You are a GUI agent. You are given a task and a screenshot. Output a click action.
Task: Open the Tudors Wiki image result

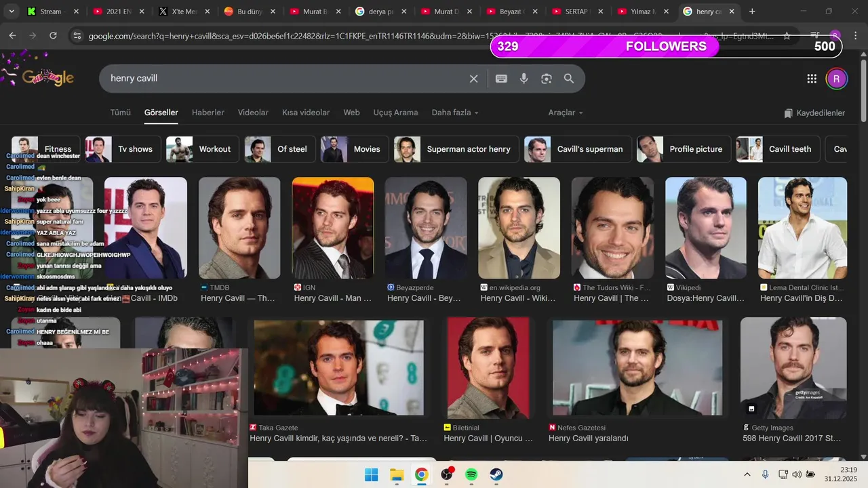tap(612, 228)
